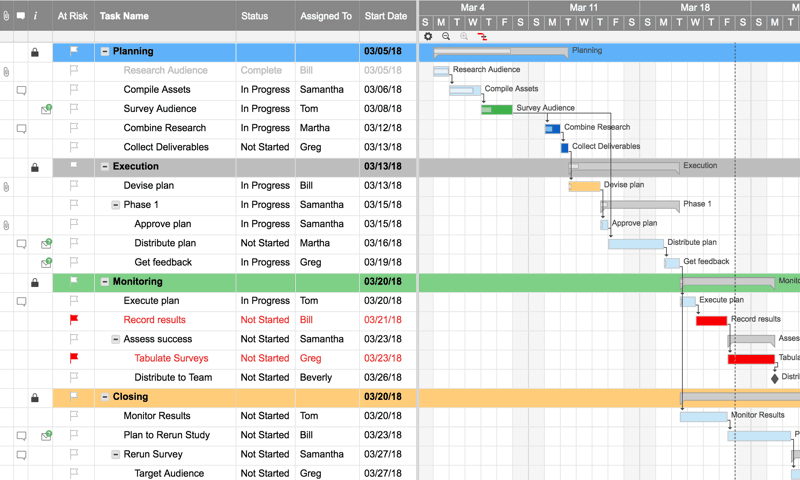Click the Combine Research task name
Screen dimensions: 800x480
click(x=164, y=128)
